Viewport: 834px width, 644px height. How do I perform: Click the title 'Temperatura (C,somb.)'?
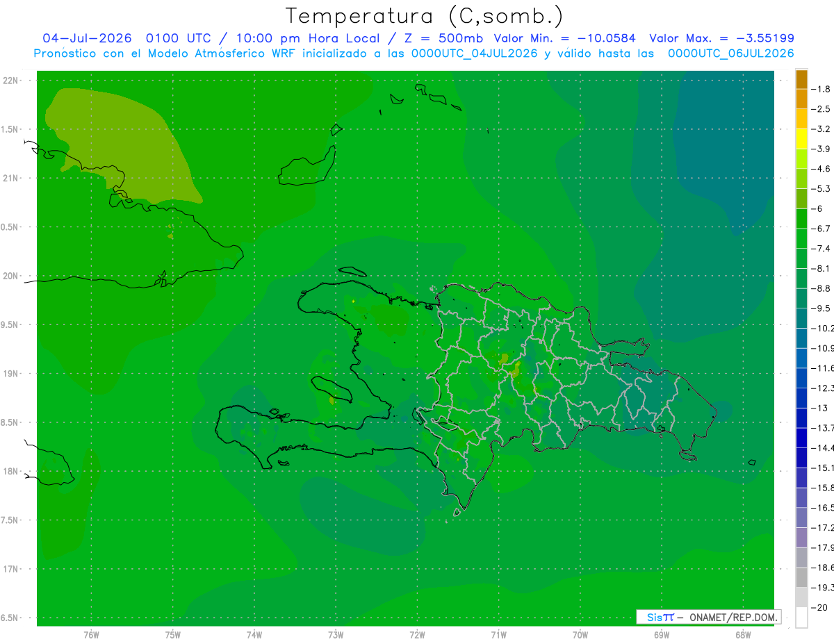(x=425, y=16)
